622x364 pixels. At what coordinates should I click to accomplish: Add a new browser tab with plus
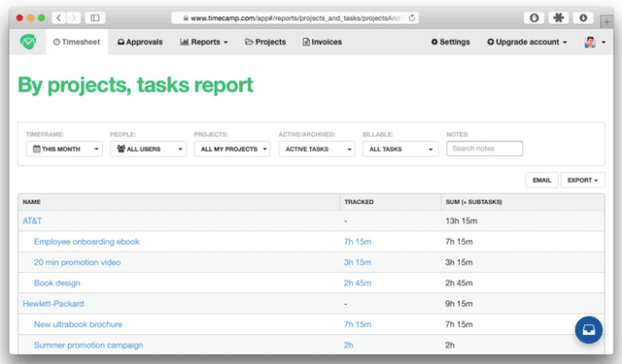click(606, 21)
